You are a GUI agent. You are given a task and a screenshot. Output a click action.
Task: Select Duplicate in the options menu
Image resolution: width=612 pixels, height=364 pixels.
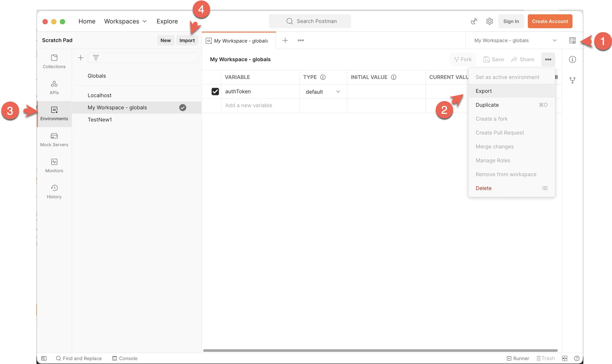coord(487,105)
